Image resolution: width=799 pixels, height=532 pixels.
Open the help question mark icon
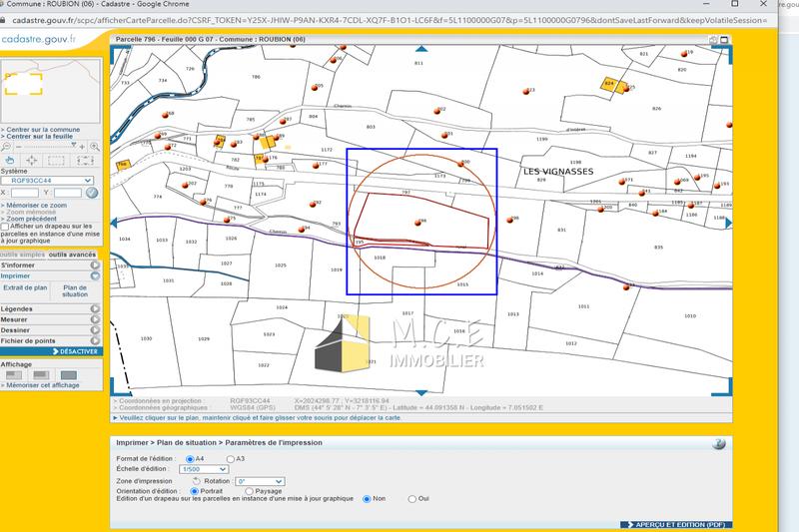tap(719, 445)
